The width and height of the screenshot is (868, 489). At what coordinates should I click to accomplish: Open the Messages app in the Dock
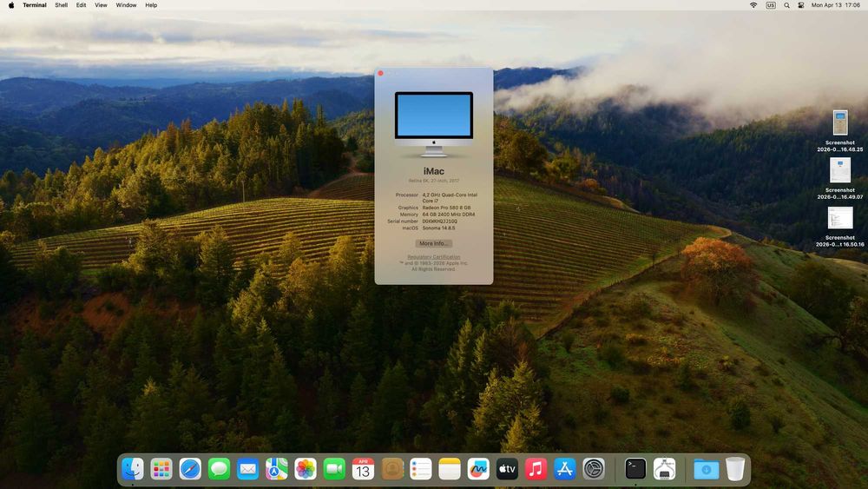pos(220,470)
